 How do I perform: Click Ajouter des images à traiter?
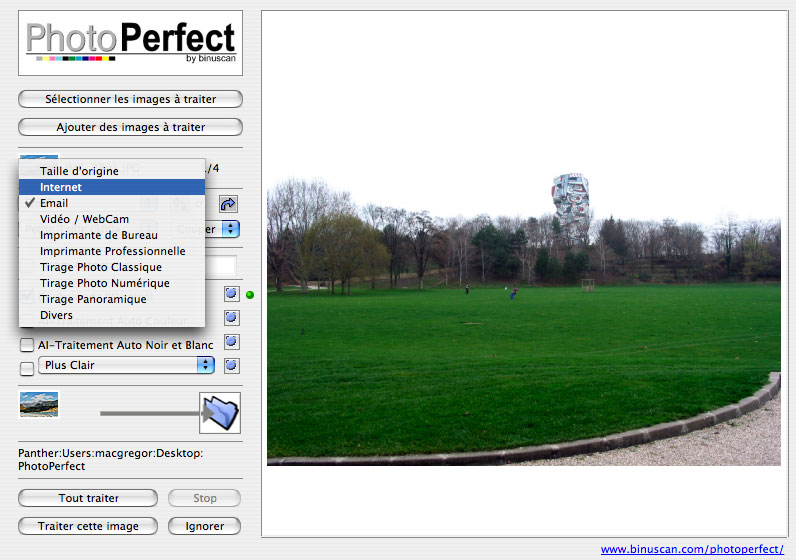click(130, 127)
